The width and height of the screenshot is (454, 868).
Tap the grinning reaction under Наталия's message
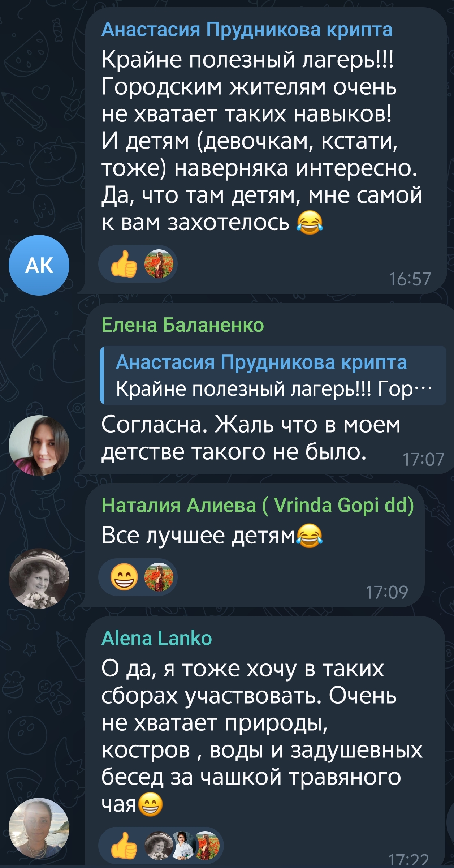tap(124, 577)
